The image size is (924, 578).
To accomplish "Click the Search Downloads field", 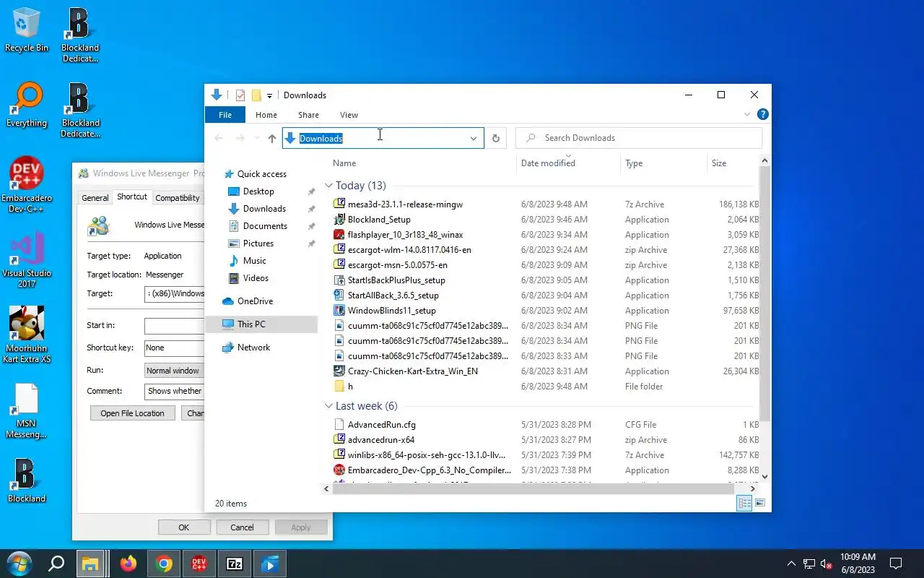I will click(639, 138).
